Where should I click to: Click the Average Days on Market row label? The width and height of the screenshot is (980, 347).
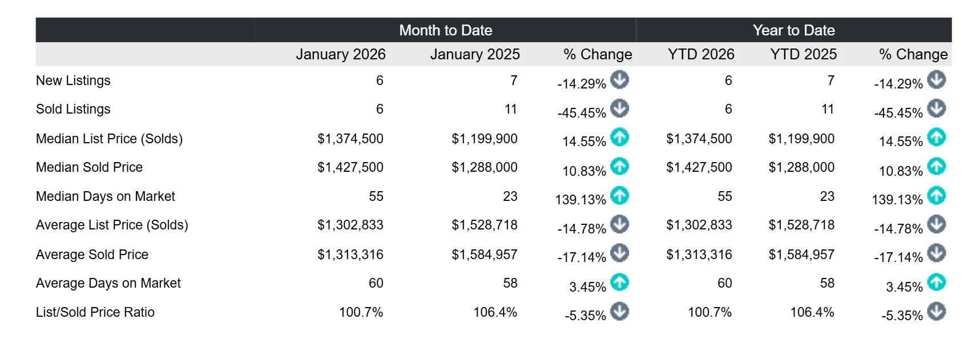tap(108, 283)
